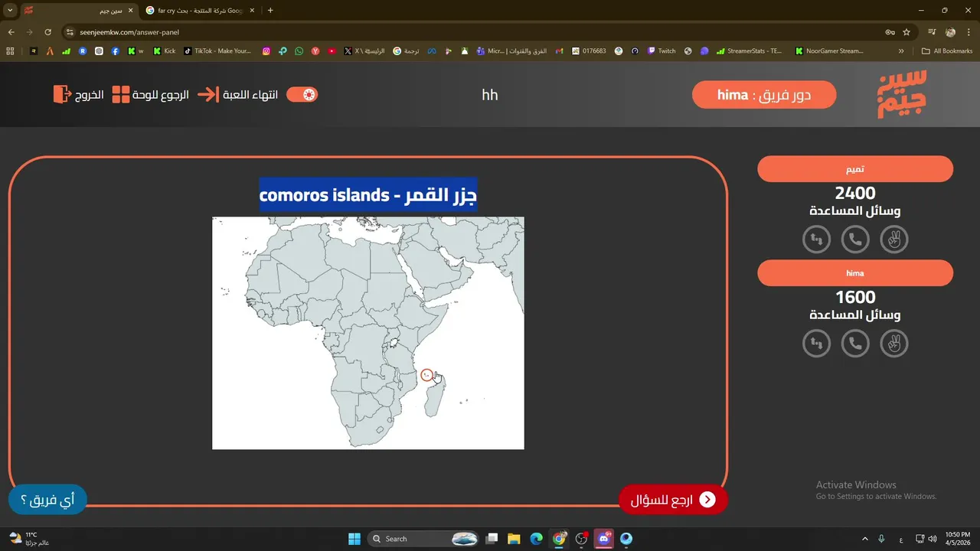Go back to the previous page
The image size is (980, 551).
pyautogui.click(x=11, y=32)
